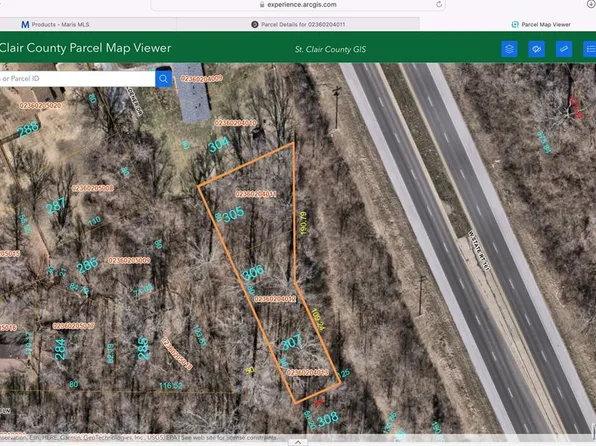Switch to Parcel Details for 02360204011 tab
Viewport: 596px width, 446px height.
click(x=298, y=24)
